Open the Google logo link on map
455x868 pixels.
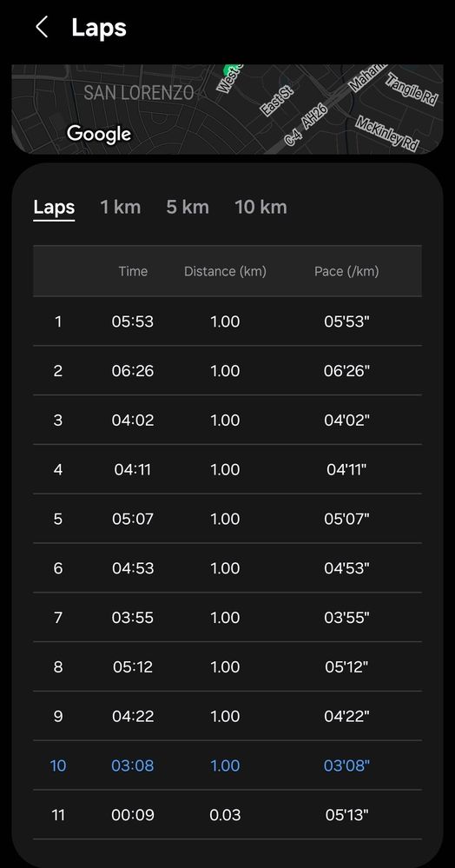coord(99,134)
